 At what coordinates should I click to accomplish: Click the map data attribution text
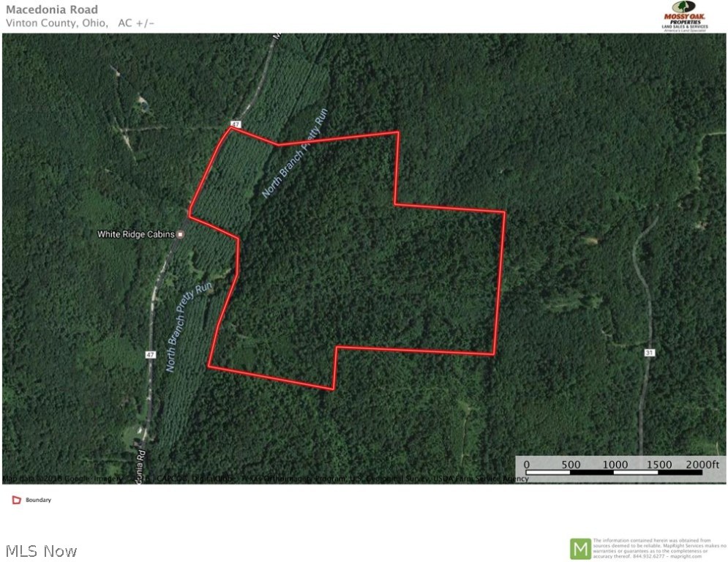pos(266,479)
